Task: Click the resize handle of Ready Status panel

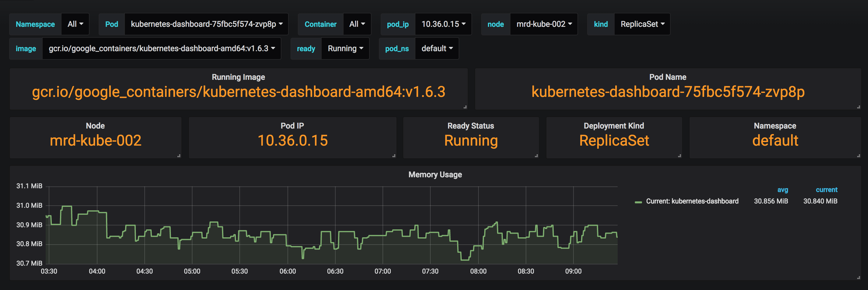Action: (x=536, y=156)
